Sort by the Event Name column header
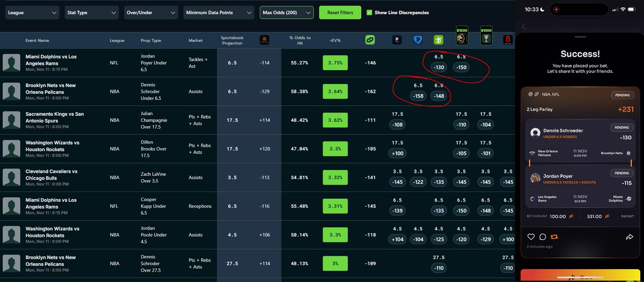The width and height of the screenshot is (644, 282). tap(37, 40)
